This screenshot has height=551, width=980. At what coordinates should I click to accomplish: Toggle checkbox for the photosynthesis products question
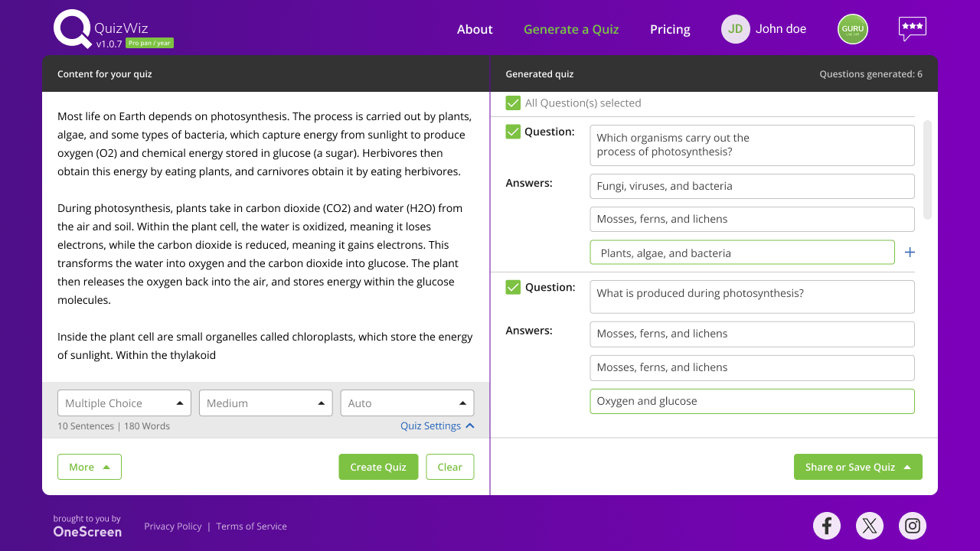513,287
